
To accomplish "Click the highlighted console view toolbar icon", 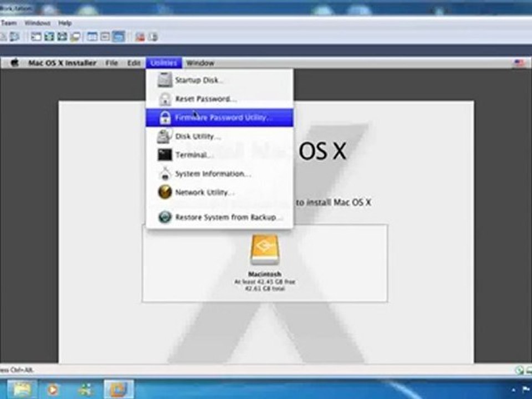I will (119, 37).
